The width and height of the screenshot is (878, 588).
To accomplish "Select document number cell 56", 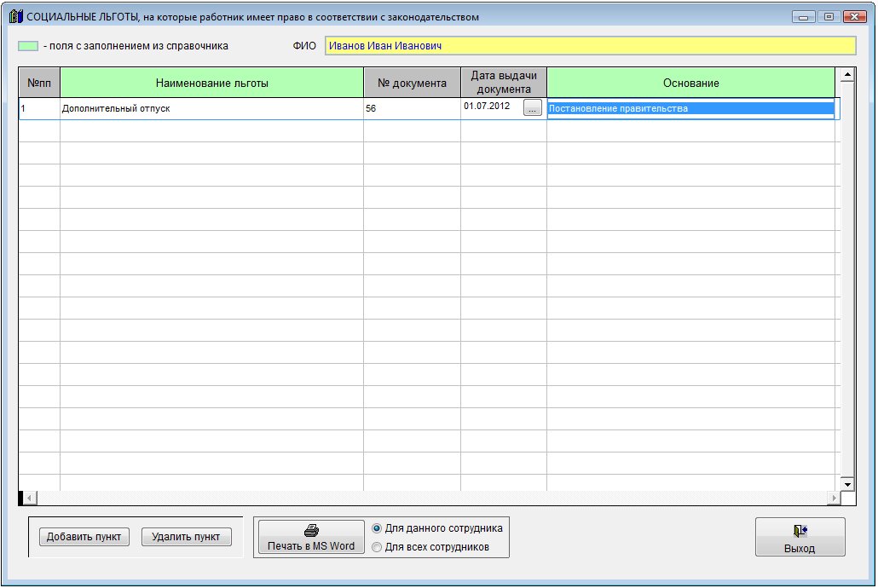I will (412, 108).
